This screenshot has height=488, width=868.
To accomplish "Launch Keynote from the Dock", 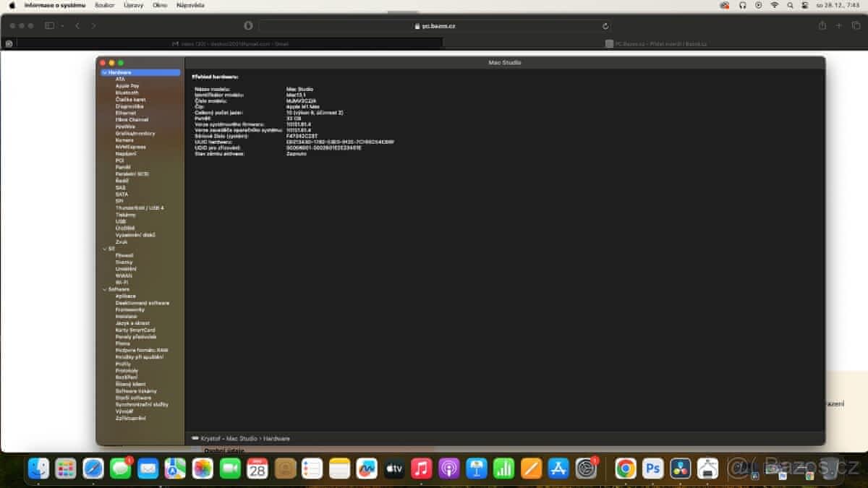I will [x=476, y=468].
